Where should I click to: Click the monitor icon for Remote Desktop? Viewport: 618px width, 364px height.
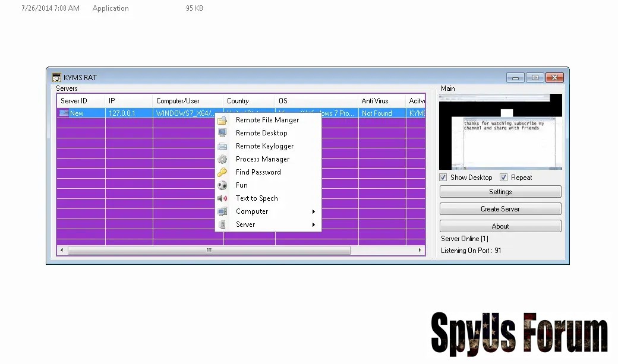tap(222, 133)
